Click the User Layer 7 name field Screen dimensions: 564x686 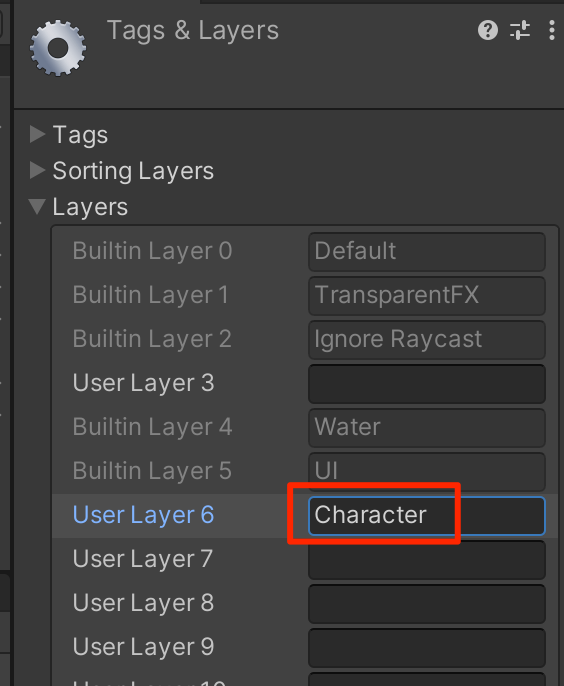click(427, 560)
